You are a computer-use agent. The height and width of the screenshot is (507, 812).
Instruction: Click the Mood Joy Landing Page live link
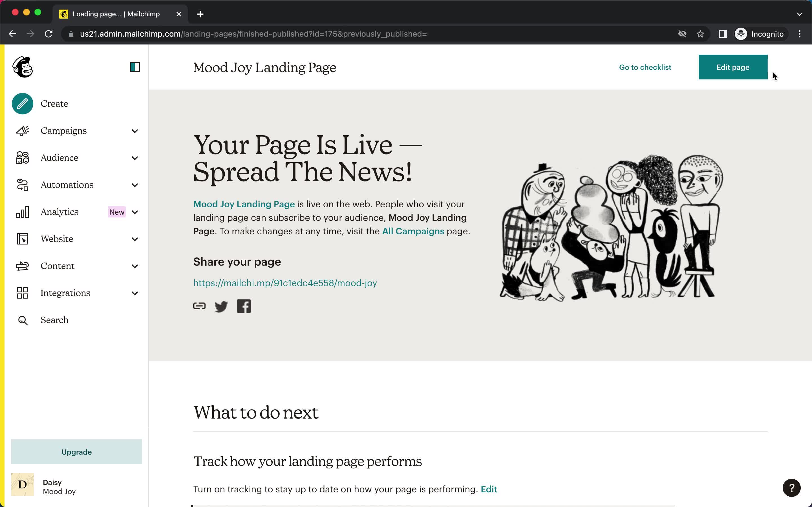click(x=244, y=204)
